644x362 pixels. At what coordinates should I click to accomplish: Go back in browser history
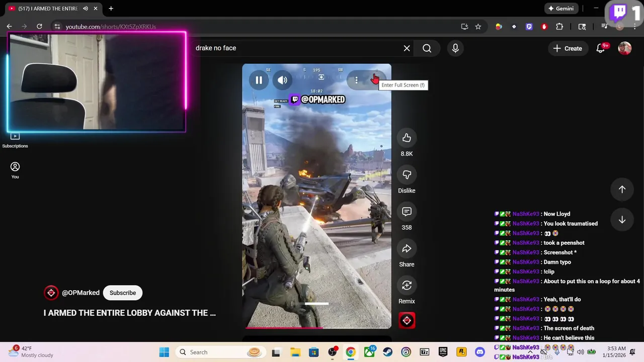9,27
